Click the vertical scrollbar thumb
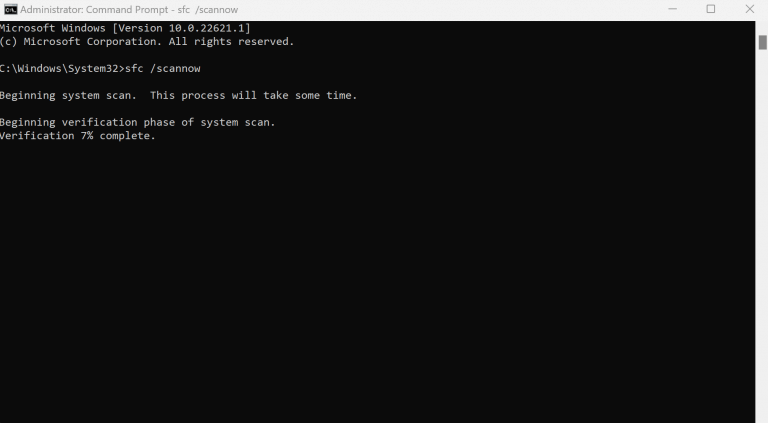The width and height of the screenshot is (768, 423). (763, 43)
